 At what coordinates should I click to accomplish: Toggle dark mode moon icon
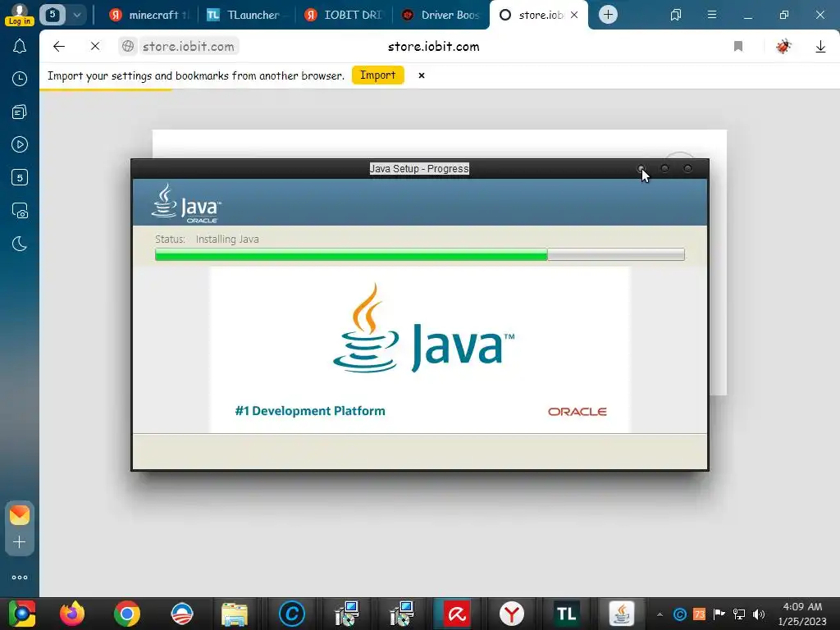coord(20,244)
